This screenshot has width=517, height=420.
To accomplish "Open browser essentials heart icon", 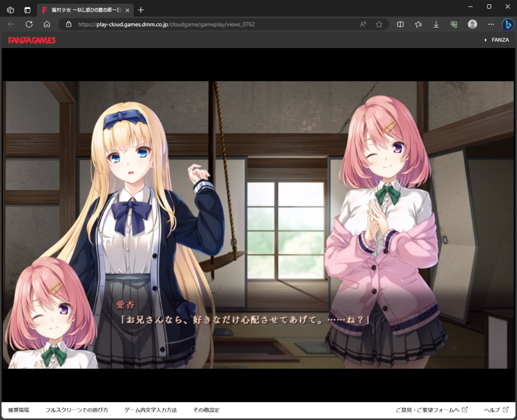I will tap(454, 24).
